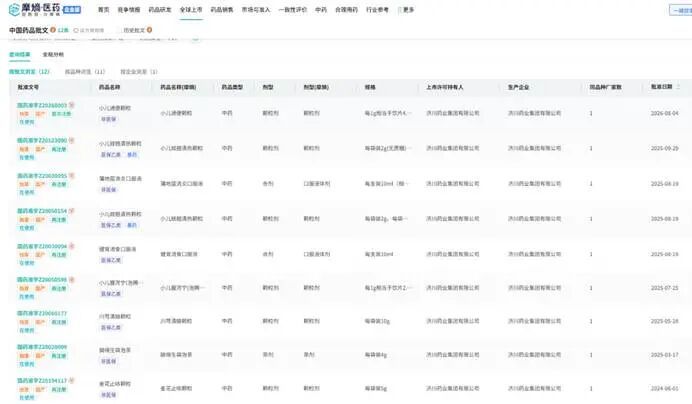
Task: Click the 剂型(标准) column header
Action: pyautogui.click(x=316, y=87)
